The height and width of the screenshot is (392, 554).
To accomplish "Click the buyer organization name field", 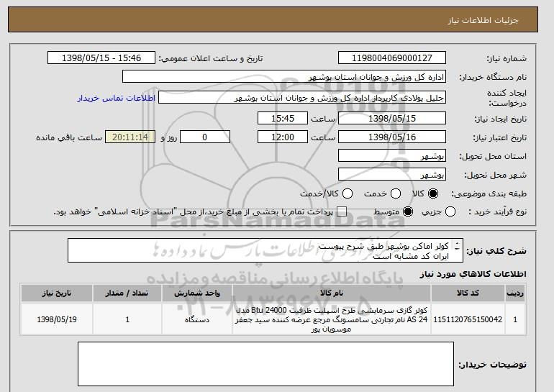I will (284, 77).
